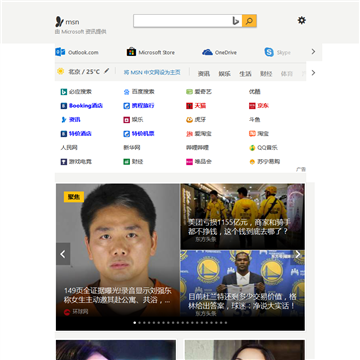Open the 生活 tab in navigation bar
The image size is (360, 360).
coord(245,74)
